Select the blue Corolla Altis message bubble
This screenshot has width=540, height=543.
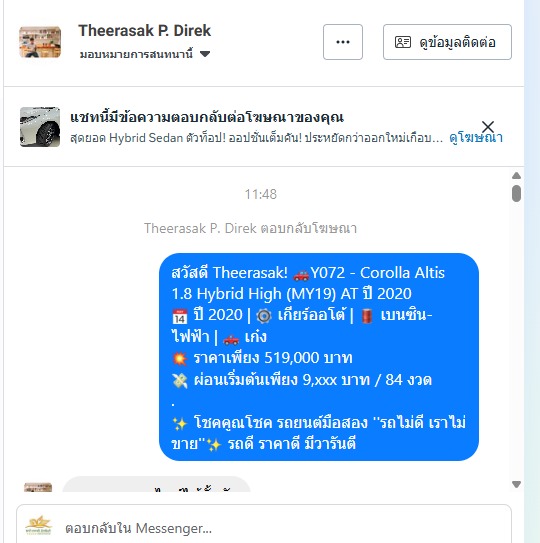[x=319, y=357]
